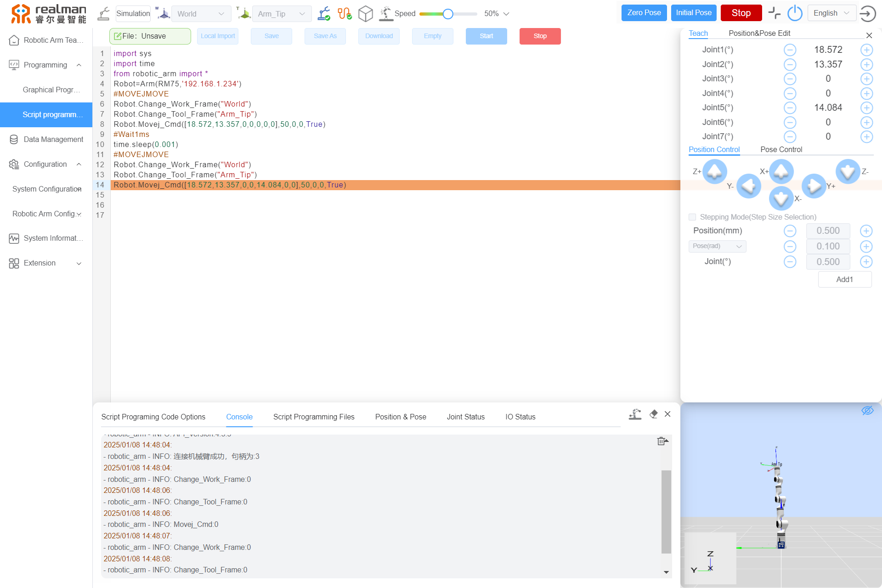Click the Zero Pose reset button
Image resolution: width=882 pixels, height=588 pixels.
[644, 13]
